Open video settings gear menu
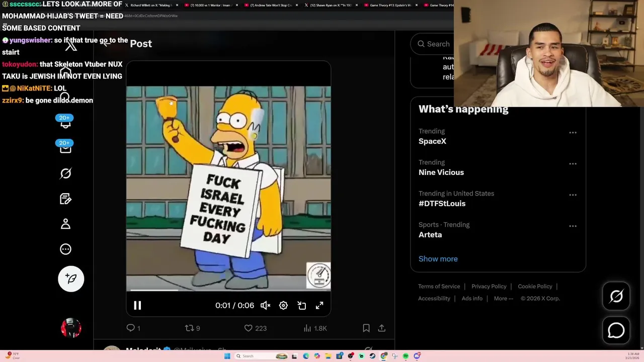644x362 pixels. (283, 305)
